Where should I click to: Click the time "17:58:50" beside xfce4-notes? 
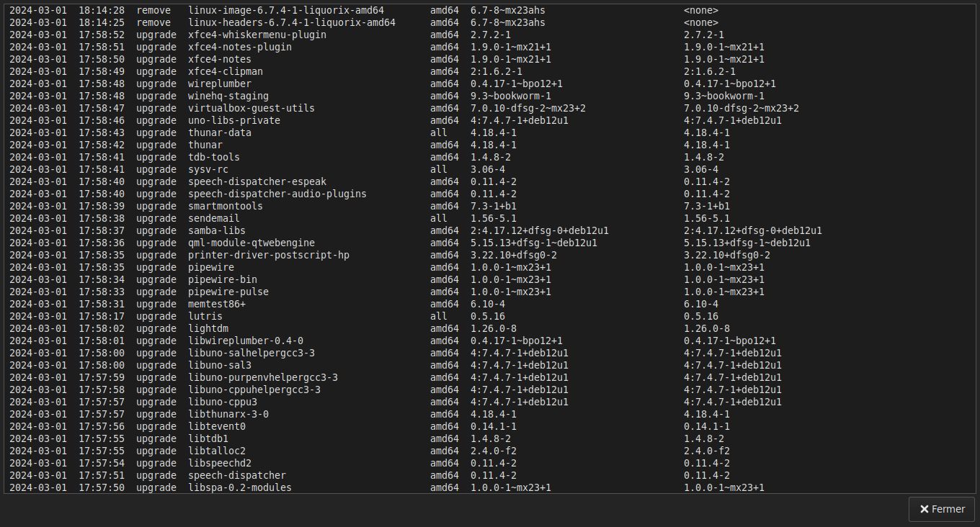click(102, 60)
